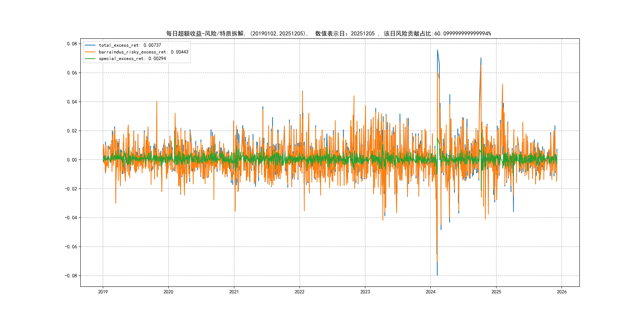Click the total_excess_ret: 0.00737 legend label

130,45
